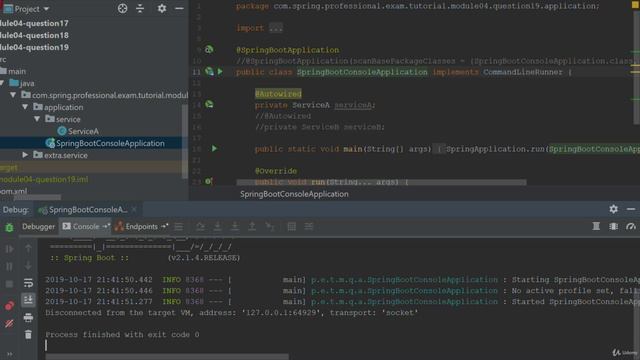
Task: Switch to the Console tab
Action: [x=85, y=227]
